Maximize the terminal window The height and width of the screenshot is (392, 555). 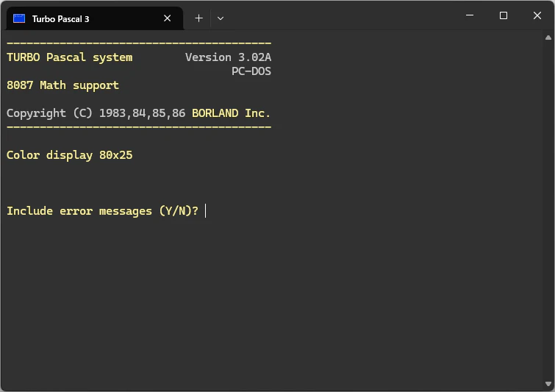click(x=504, y=15)
